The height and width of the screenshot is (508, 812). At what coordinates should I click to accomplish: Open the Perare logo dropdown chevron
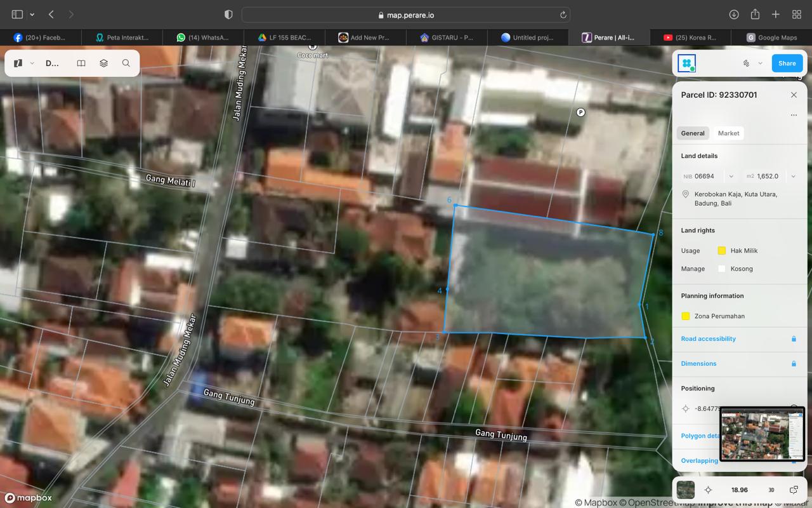coord(32,63)
